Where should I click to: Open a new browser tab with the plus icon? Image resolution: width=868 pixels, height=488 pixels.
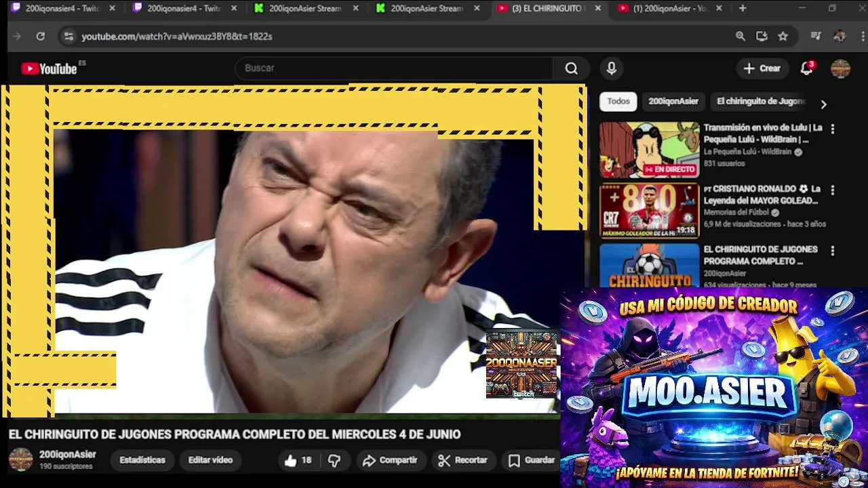(x=743, y=8)
